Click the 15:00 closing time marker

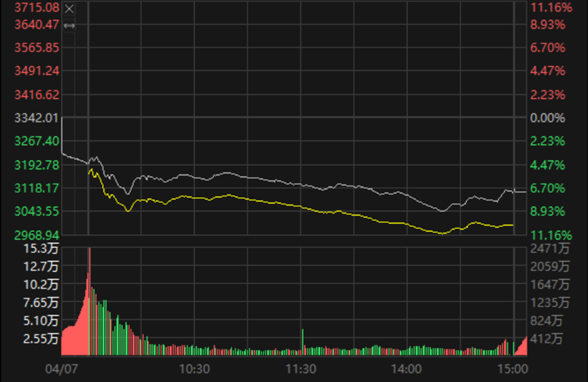(513, 368)
